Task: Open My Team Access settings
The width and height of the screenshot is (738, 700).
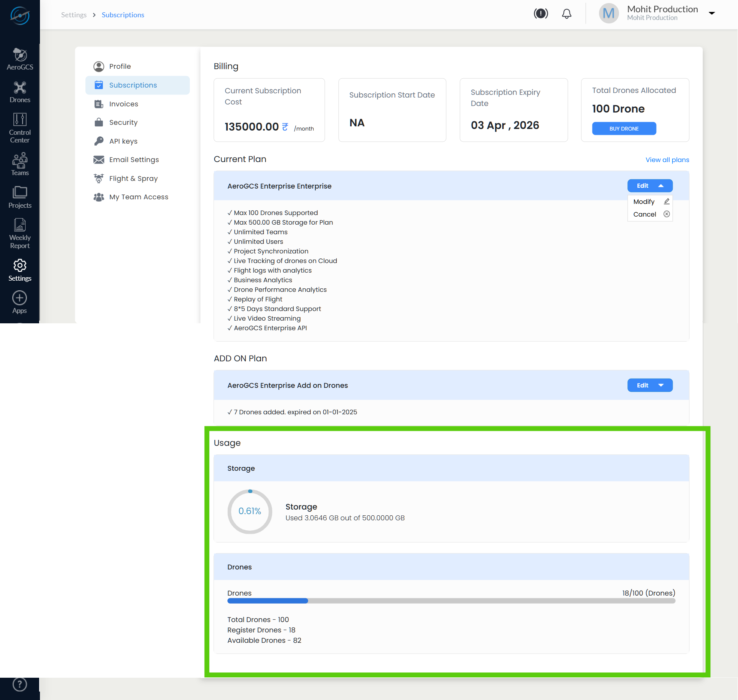Action: pyautogui.click(x=137, y=197)
